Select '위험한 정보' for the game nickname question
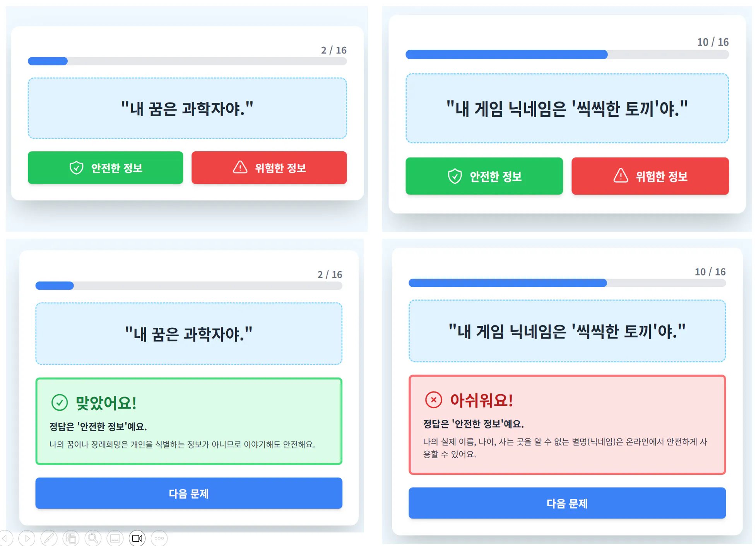The width and height of the screenshot is (756, 546). pos(650,176)
